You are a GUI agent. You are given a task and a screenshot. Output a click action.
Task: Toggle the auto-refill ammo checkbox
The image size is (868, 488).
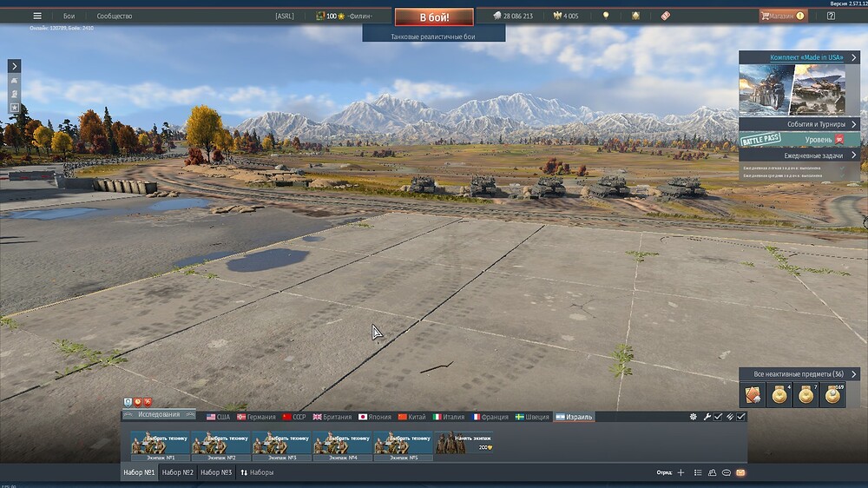[x=741, y=417]
